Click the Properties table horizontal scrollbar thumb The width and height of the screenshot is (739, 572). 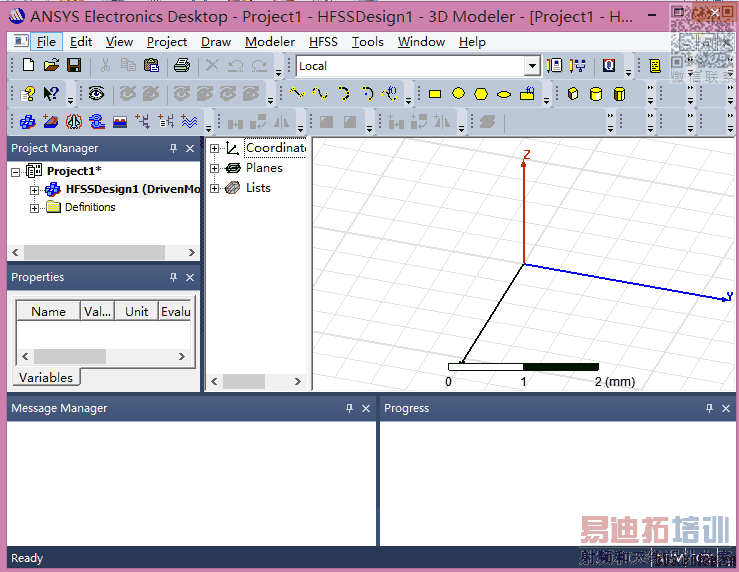pos(70,356)
